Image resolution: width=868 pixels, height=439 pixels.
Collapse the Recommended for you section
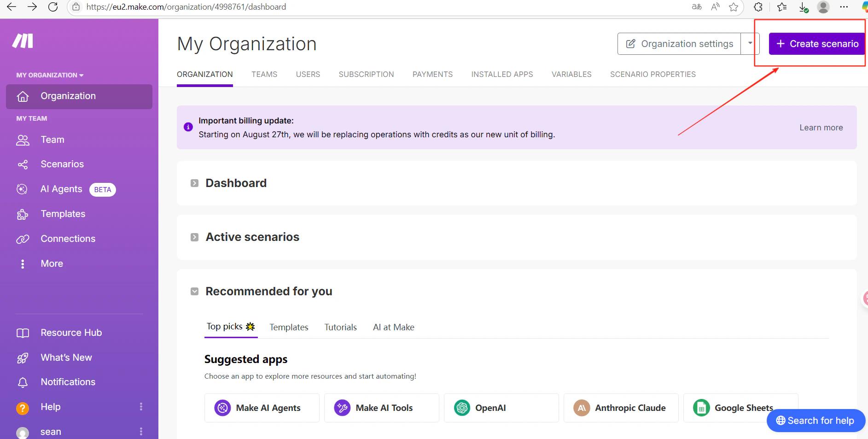194,292
